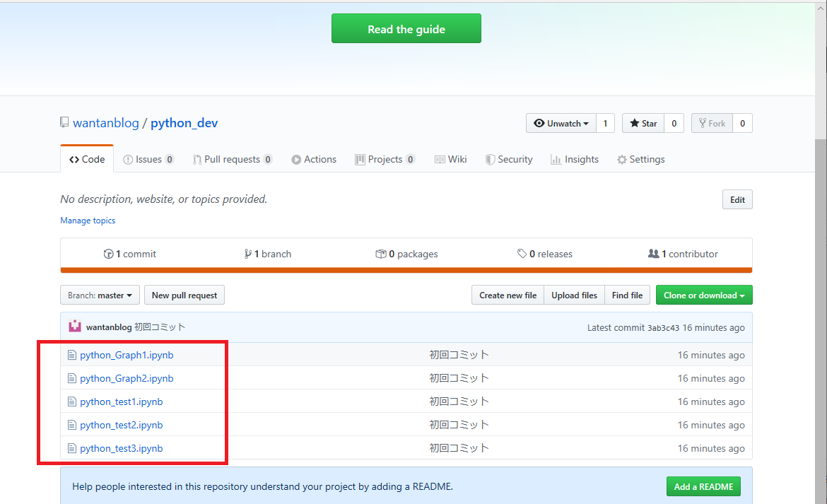Click the orange language bar
Viewport: 827px width, 504px height.
click(x=406, y=271)
